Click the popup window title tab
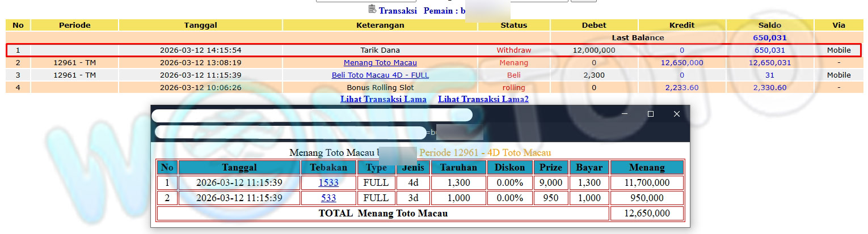Viewport: 868px width, 234px height. click(311, 115)
